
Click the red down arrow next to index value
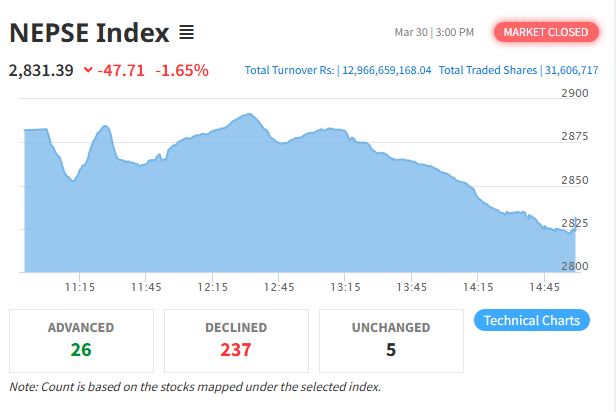pyautogui.click(x=88, y=70)
